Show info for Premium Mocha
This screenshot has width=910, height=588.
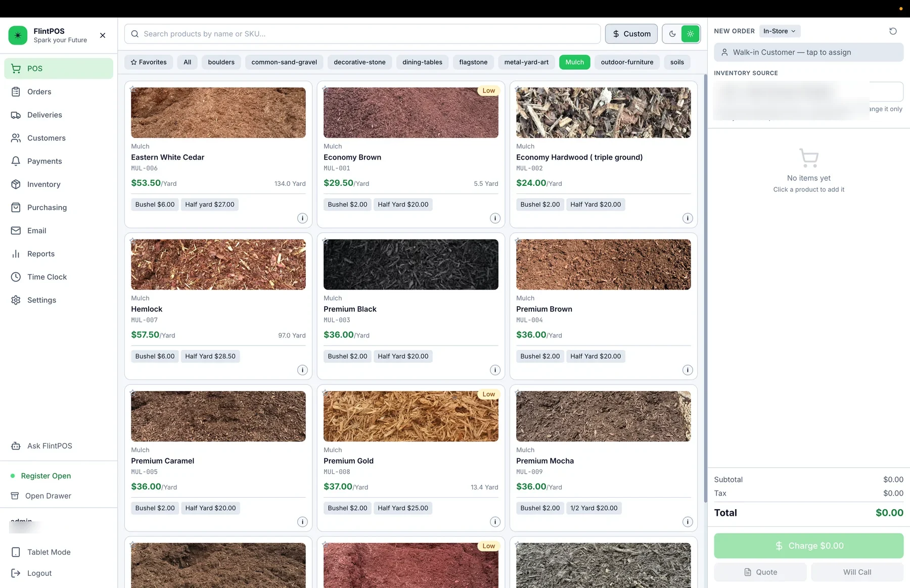point(688,522)
